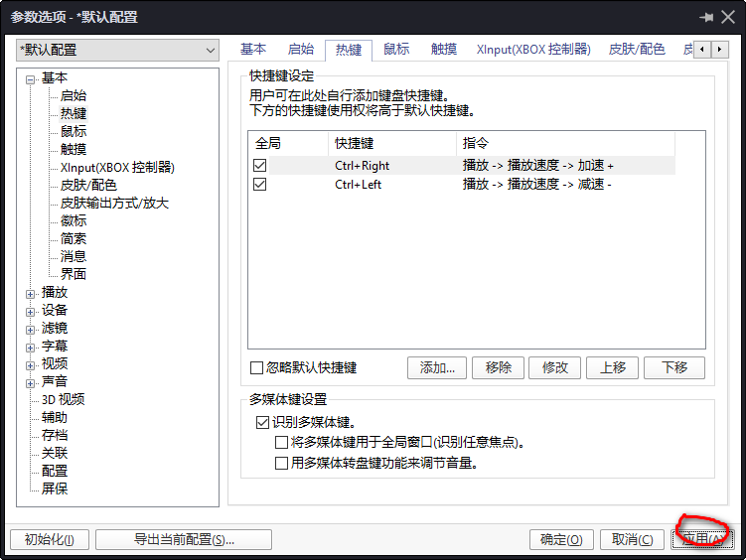Image resolution: width=746 pixels, height=560 pixels.
Task: Select 徽标 in the settings tree
Action: point(74,220)
